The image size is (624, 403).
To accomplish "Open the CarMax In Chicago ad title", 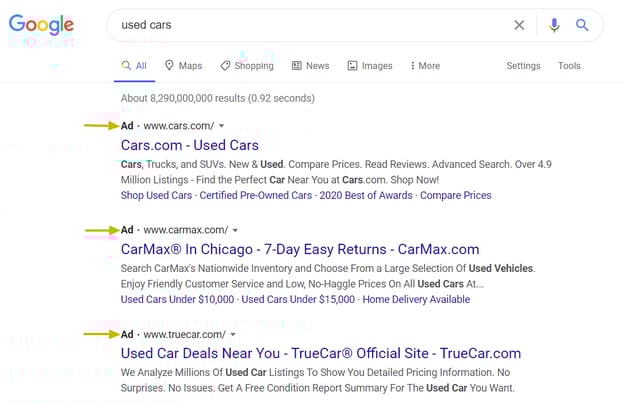I will tap(300, 249).
